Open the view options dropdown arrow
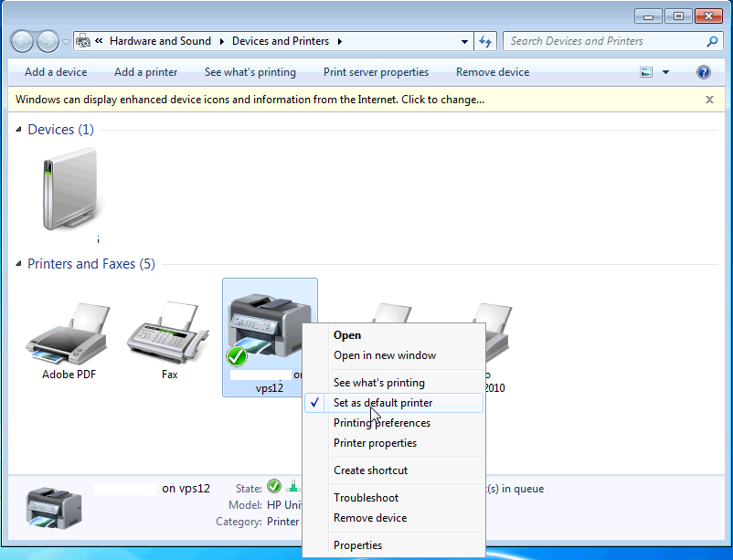The width and height of the screenshot is (733, 560). click(667, 71)
